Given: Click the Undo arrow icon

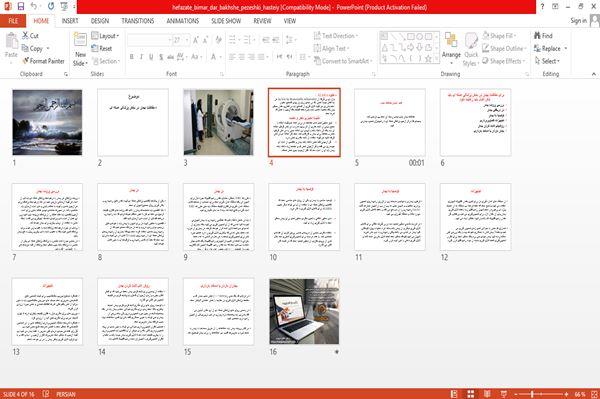Looking at the screenshot, I should tap(34, 6).
